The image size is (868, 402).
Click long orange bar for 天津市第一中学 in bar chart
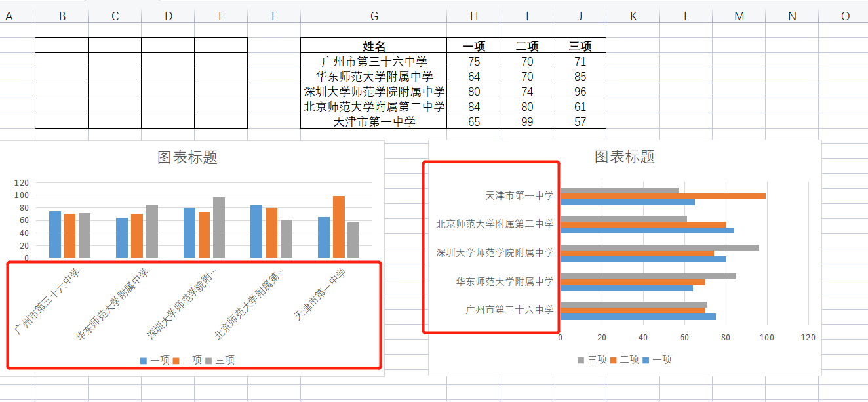coord(663,196)
